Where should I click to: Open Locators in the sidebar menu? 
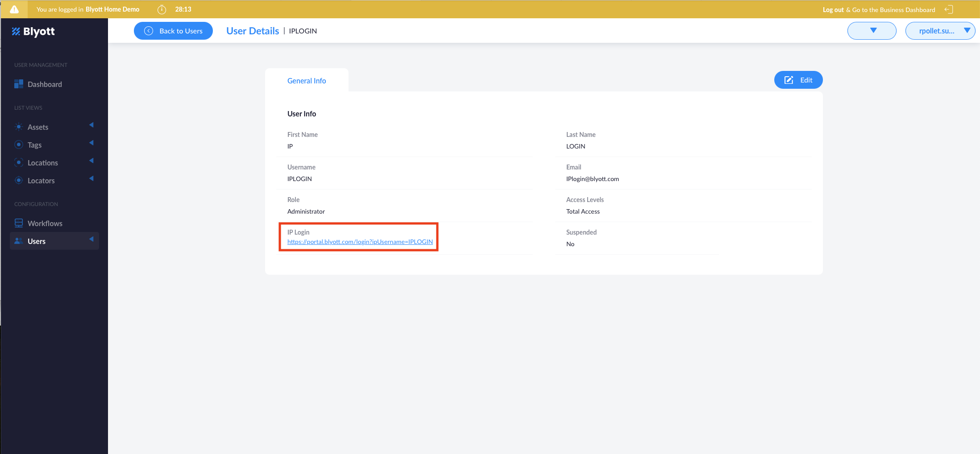(41, 181)
